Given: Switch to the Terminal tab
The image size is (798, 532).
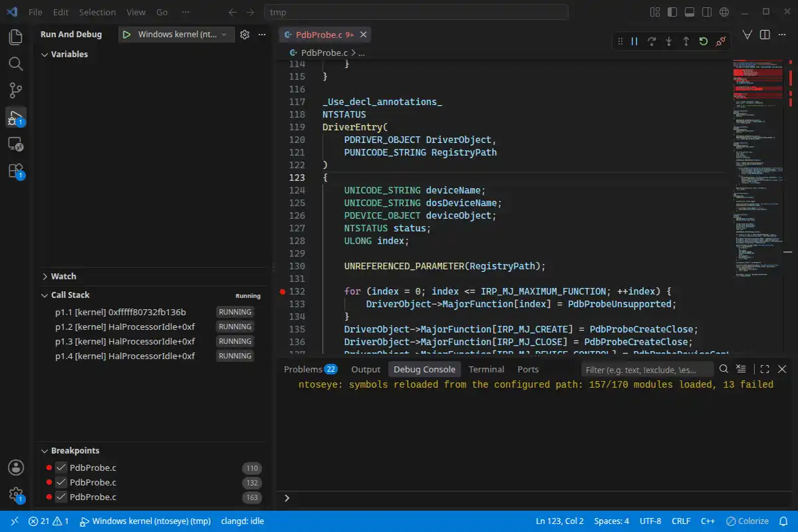Looking at the screenshot, I should pos(486,369).
